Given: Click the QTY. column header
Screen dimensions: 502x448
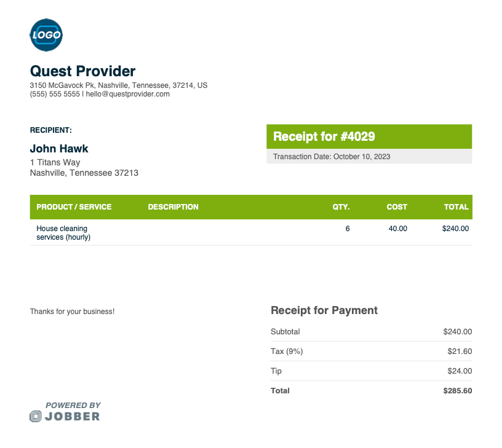Looking at the screenshot, I should pyautogui.click(x=341, y=207).
